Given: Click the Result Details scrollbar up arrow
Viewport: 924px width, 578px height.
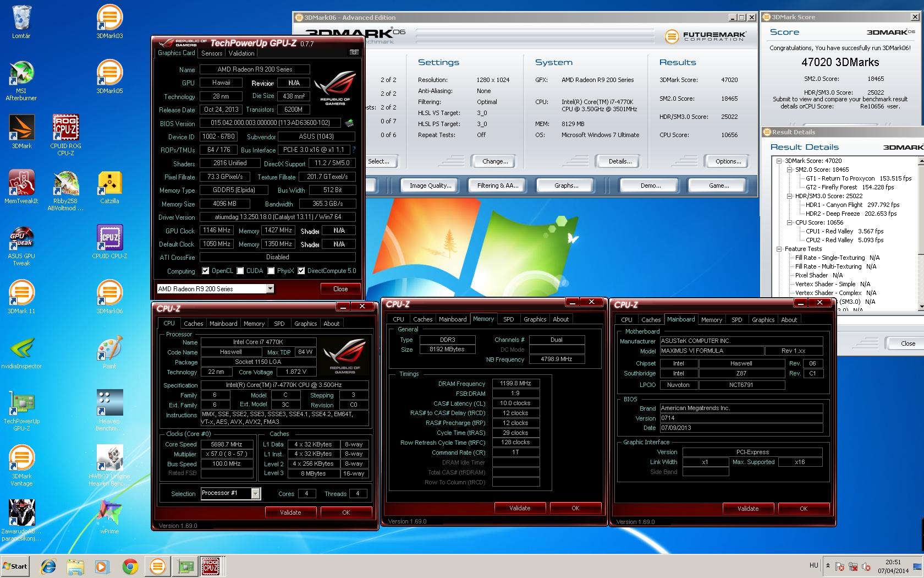Looking at the screenshot, I should pyautogui.click(x=921, y=161).
